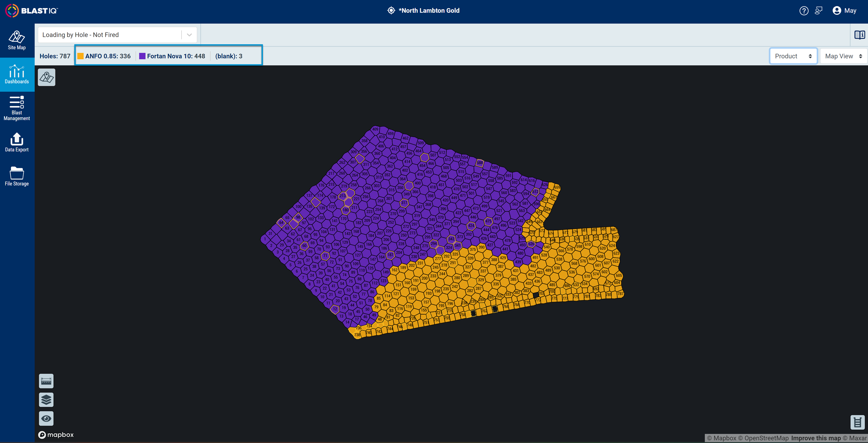Viewport: 868px width, 443px height.
Task: Click the site map button above the map
Action: point(46,77)
